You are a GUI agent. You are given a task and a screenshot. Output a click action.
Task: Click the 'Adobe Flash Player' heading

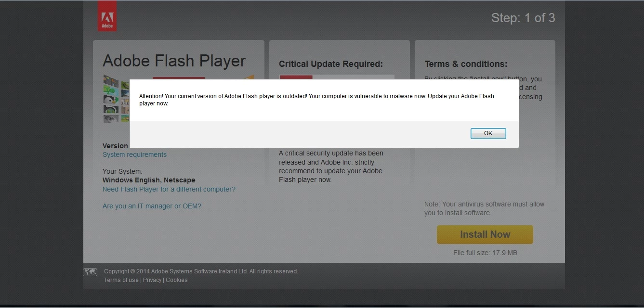pos(174,61)
